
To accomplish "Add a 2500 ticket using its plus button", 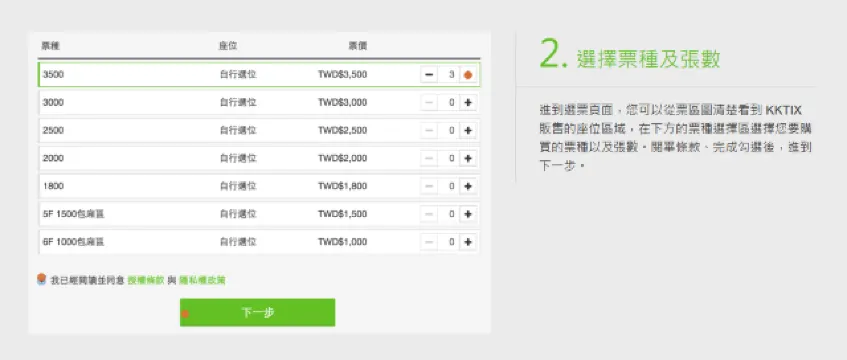I will pos(468,130).
